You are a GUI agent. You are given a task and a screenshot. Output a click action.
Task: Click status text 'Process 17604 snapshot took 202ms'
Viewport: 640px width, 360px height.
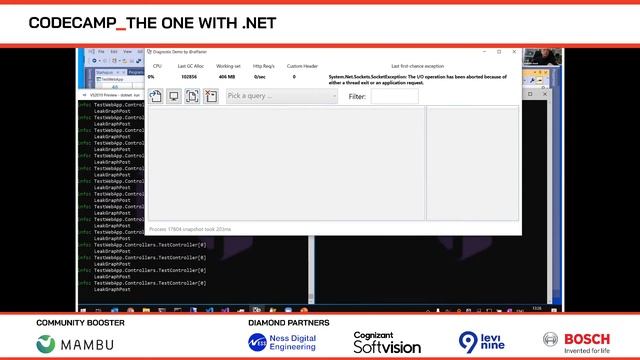[190, 229]
